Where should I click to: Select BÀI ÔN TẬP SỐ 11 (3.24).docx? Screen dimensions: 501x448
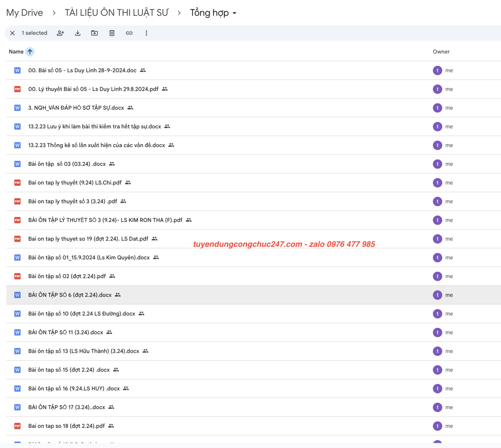pyautogui.click(x=66, y=332)
